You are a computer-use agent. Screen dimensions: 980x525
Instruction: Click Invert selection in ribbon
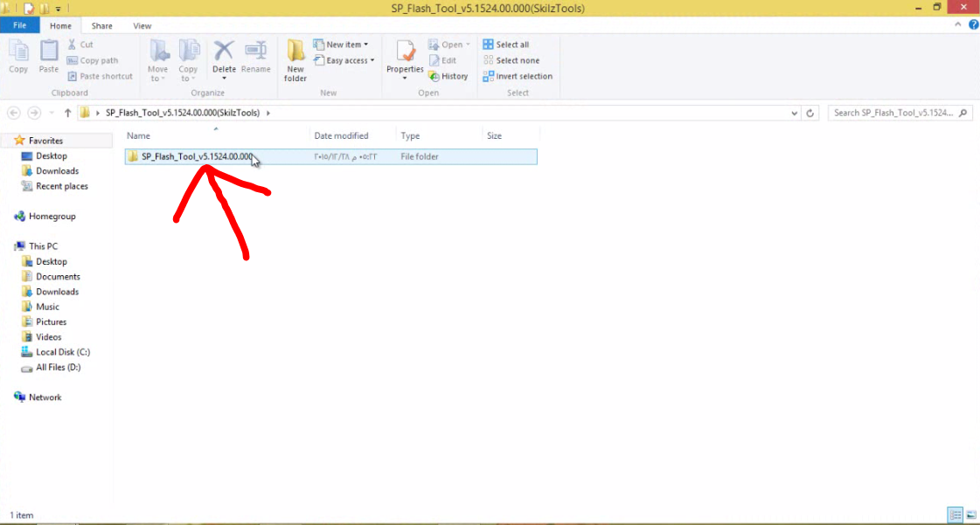[x=518, y=76]
